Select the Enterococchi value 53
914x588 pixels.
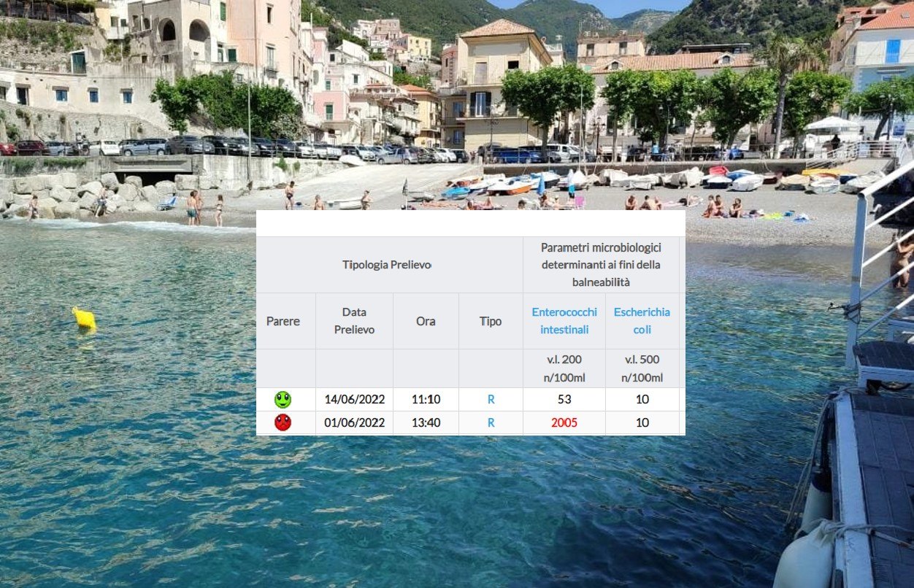pos(564,400)
